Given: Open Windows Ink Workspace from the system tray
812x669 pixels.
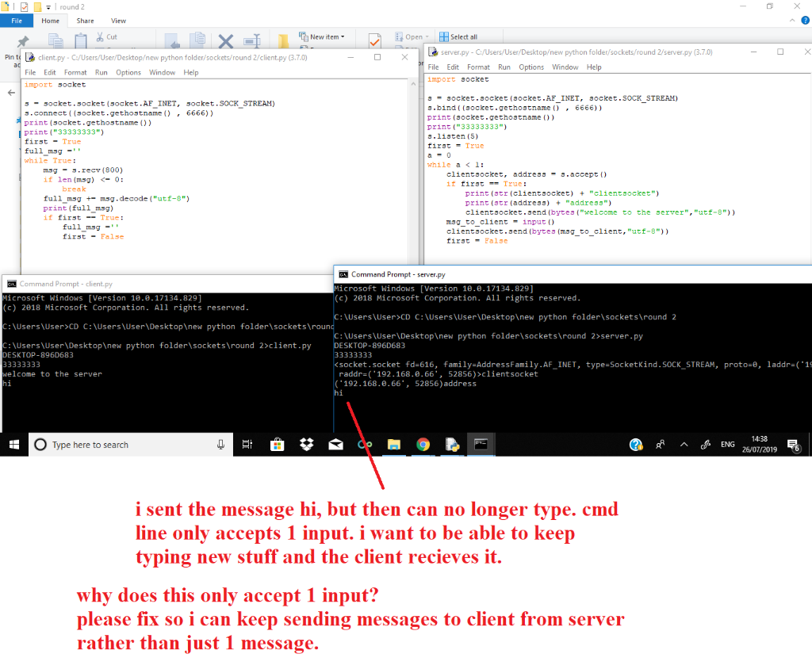Looking at the screenshot, I should point(705,445).
